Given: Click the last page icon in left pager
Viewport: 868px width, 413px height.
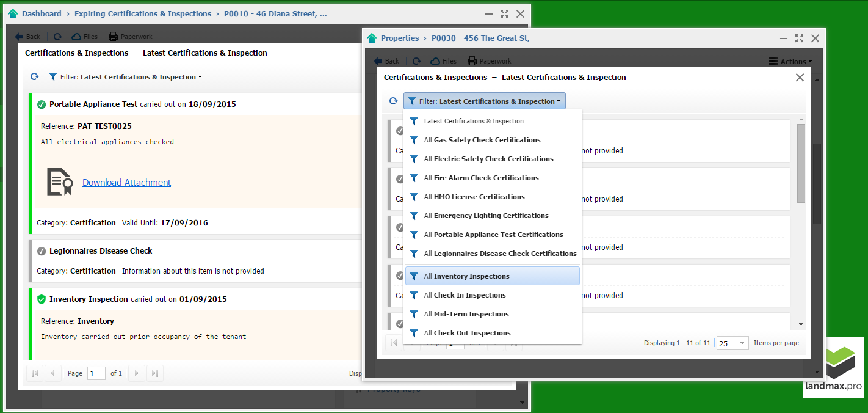Looking at the screenshot, I should point(155,373).
